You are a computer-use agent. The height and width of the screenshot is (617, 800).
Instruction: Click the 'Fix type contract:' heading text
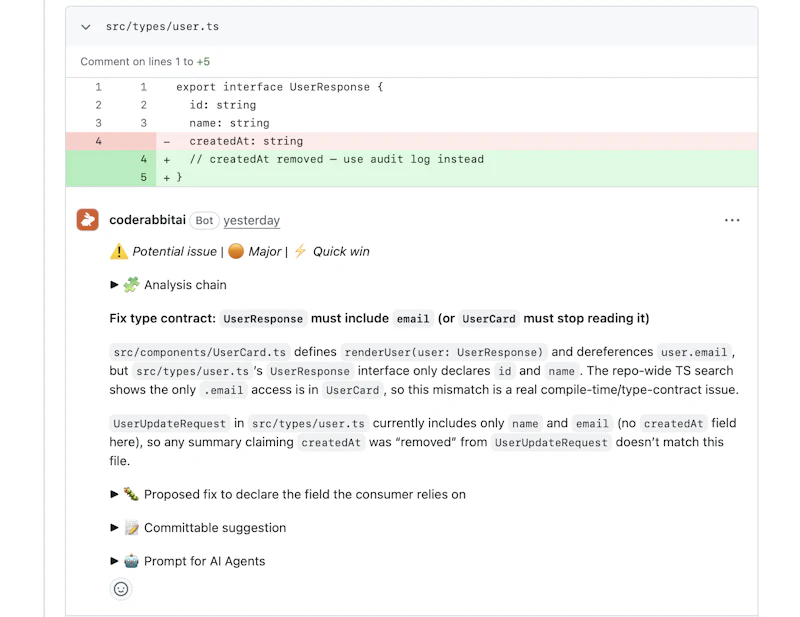point(163,318)
